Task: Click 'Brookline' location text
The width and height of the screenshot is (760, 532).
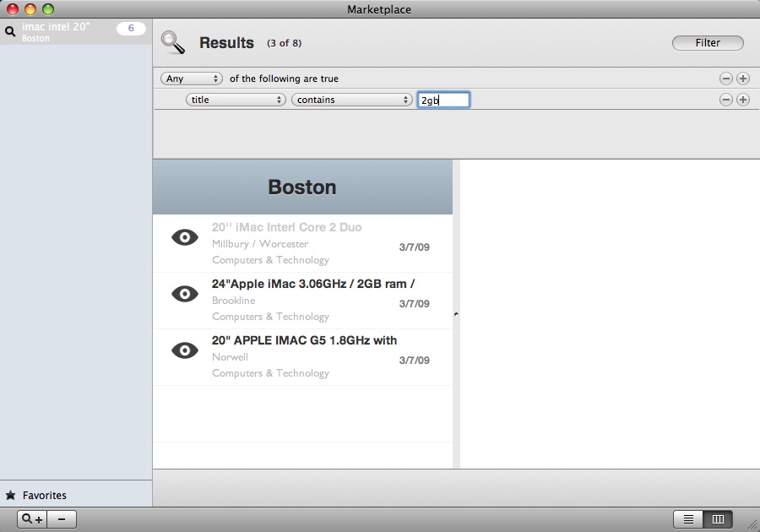Action: click(233, 301)
